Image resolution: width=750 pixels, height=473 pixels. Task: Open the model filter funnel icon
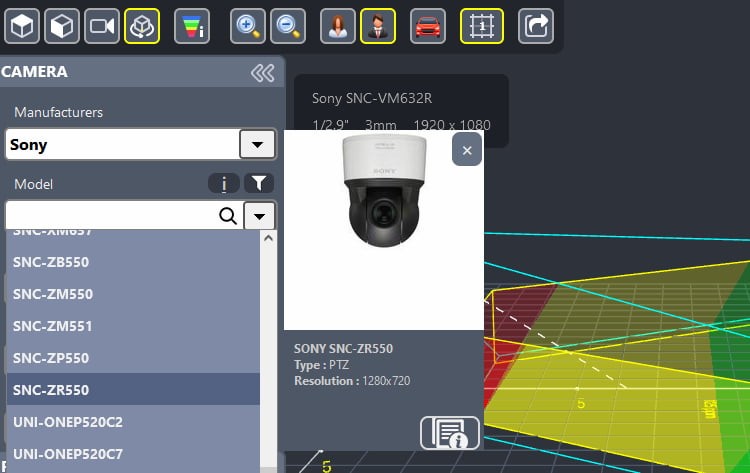[x=259, y=183]
